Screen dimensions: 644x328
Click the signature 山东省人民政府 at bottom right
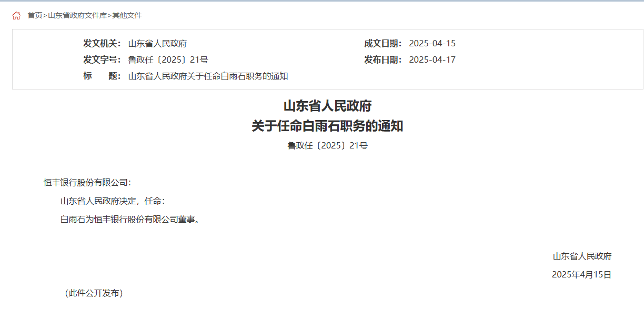[x=582, y=257]
